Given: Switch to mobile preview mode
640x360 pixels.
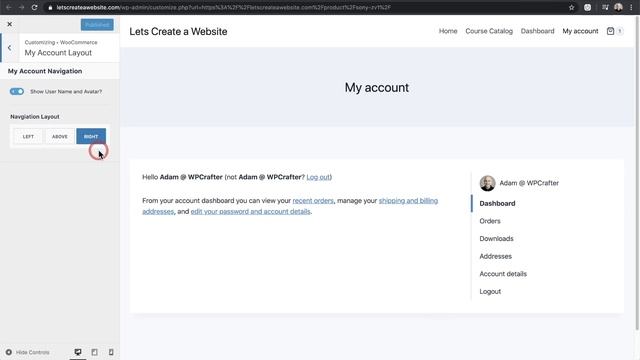Looking at the screenshot, I should (x=111, y=352).
